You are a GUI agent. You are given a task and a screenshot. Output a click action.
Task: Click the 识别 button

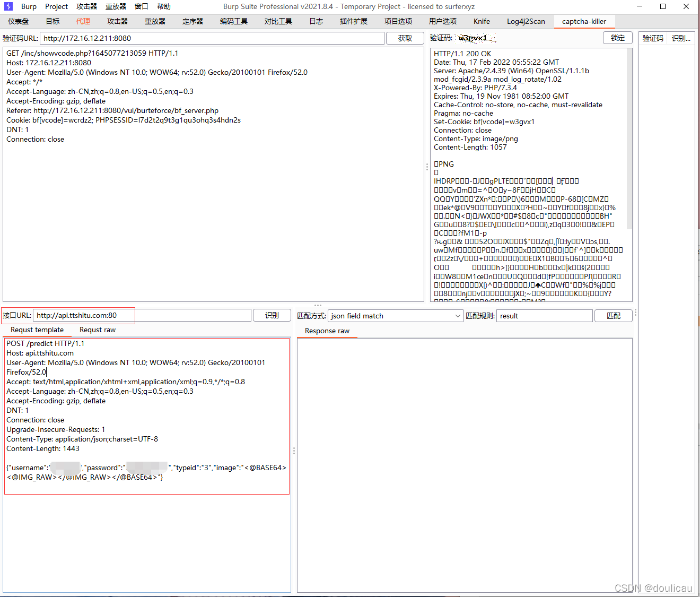[272, 315]
